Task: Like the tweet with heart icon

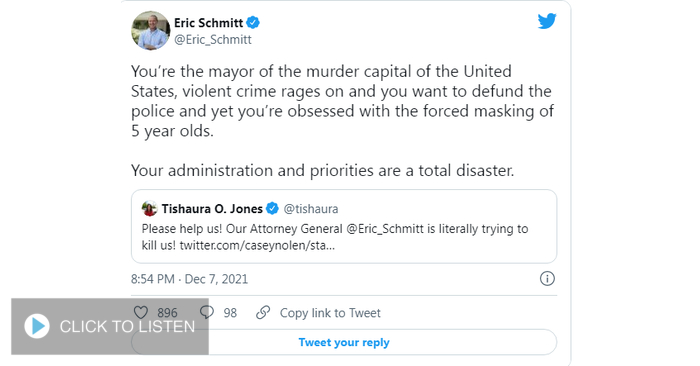Action: 141,312
